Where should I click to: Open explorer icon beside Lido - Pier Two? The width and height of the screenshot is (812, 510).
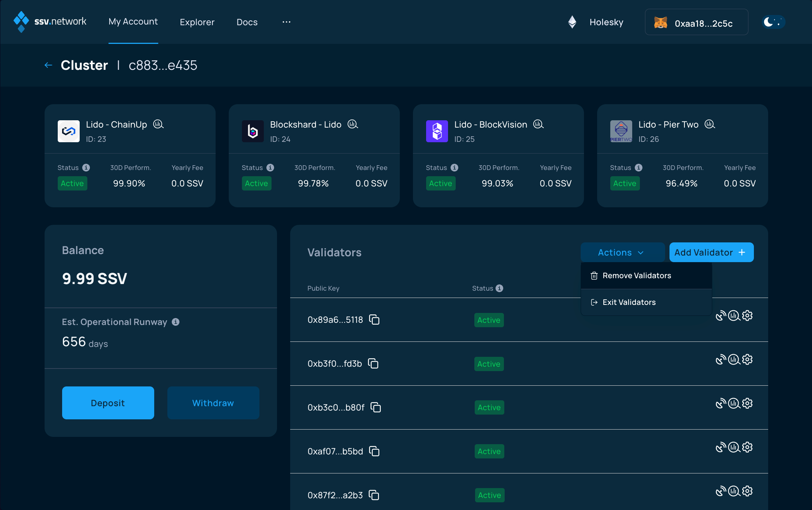click(710, 124)
